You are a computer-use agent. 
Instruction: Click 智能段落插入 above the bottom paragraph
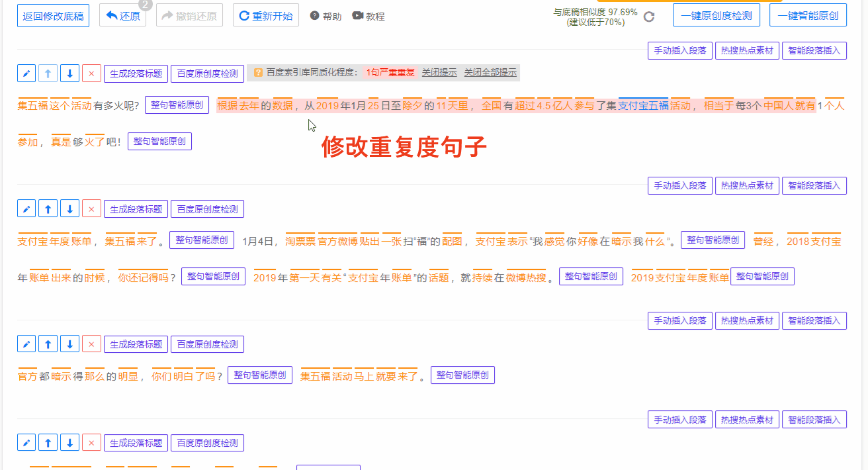point(814,419)
